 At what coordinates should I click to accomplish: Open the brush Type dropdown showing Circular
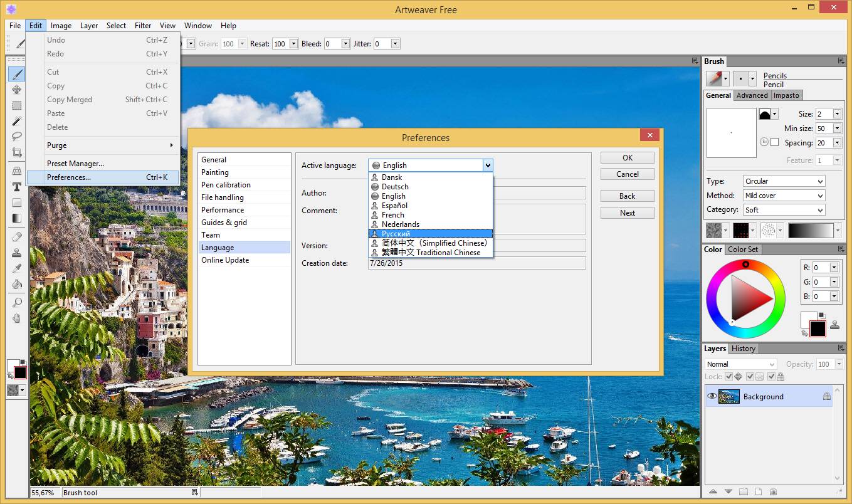click(784, 181)
